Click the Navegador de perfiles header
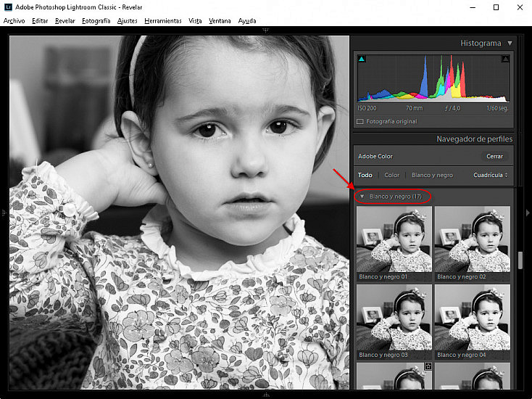The height and width of the screenshot is (399, 532). [x=474, y=139]
